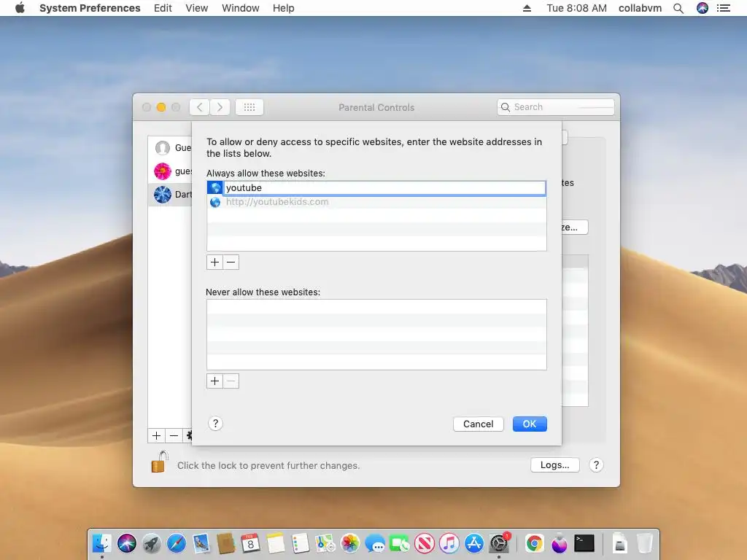Click the globe icon beside youtube
This screenshot has width=747, height=560.
pos(215,187)
